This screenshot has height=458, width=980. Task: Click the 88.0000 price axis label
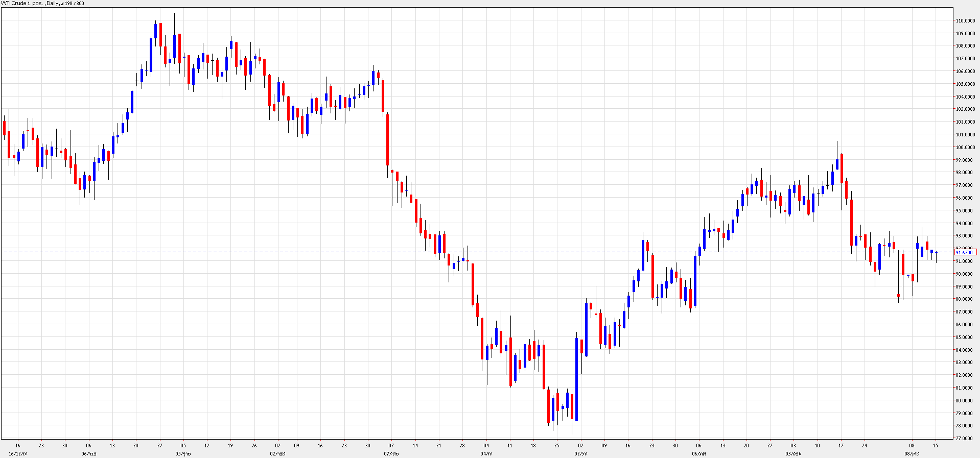[x=965, y=299]
